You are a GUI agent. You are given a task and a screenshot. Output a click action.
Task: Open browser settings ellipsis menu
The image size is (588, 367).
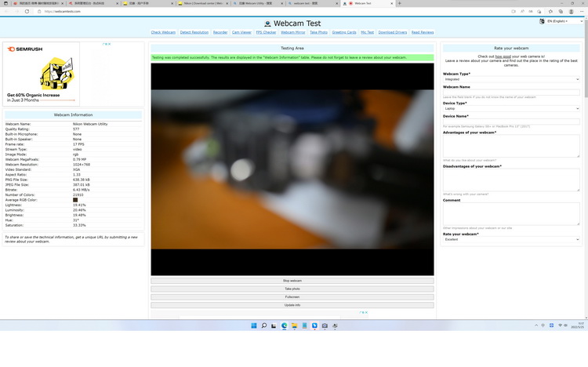pyautogui.click(x=582, y=11)
